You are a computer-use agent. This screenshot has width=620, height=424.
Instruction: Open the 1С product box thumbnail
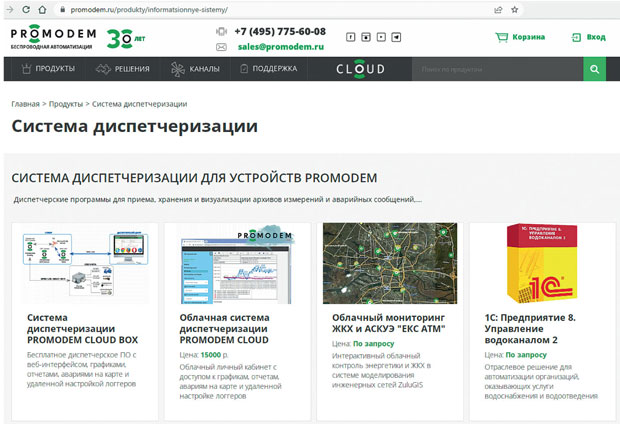tap(541, 263)
